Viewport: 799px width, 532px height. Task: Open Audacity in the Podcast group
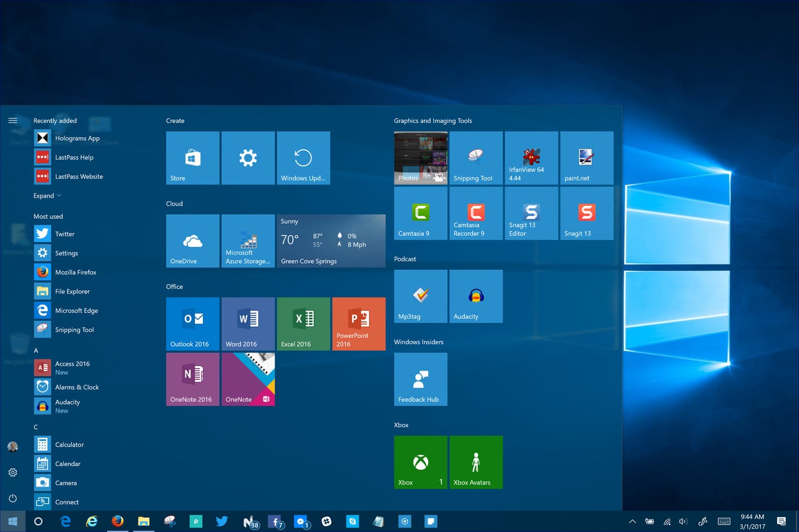[x=475, y=296]
